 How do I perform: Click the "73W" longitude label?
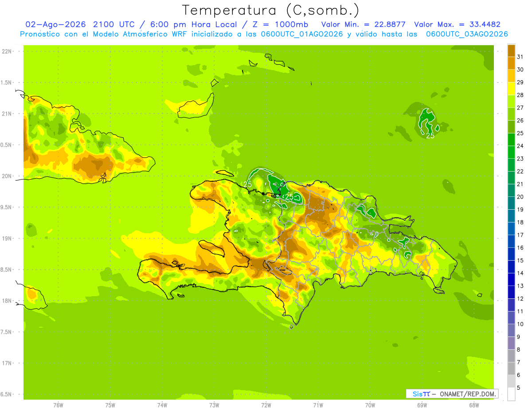click(214, 405)
